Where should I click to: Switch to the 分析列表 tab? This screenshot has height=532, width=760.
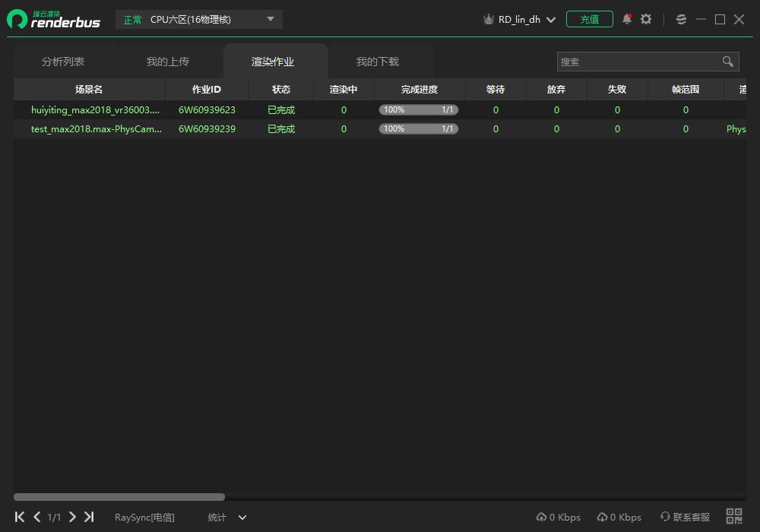(x=63, y=62)
